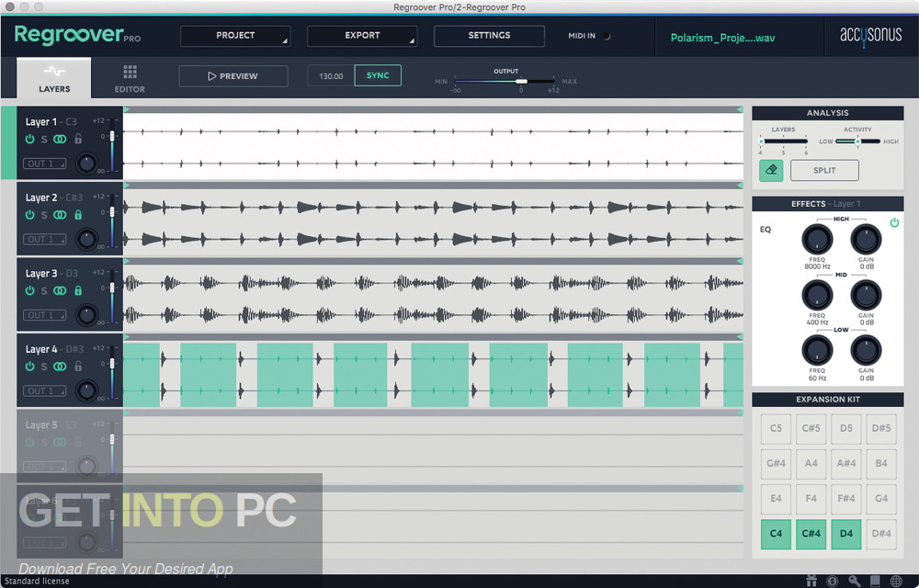Switch to the LAYERS tab
The height and width of the screenshot is (588, 919).
(54, 78)
